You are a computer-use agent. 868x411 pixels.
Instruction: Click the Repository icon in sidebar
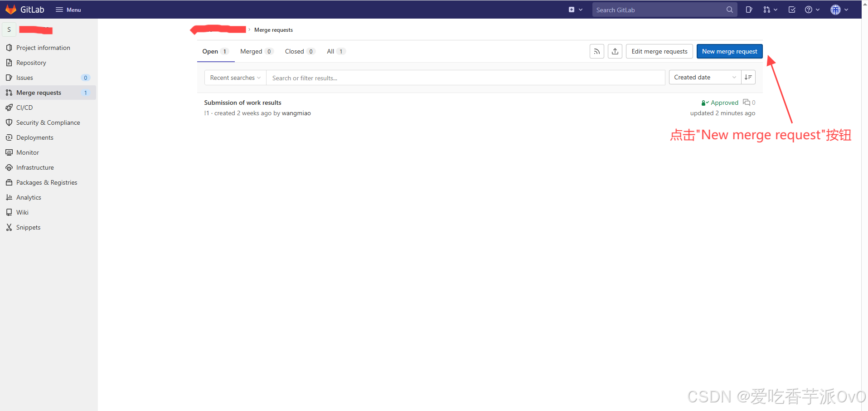[x=9, y=63]
